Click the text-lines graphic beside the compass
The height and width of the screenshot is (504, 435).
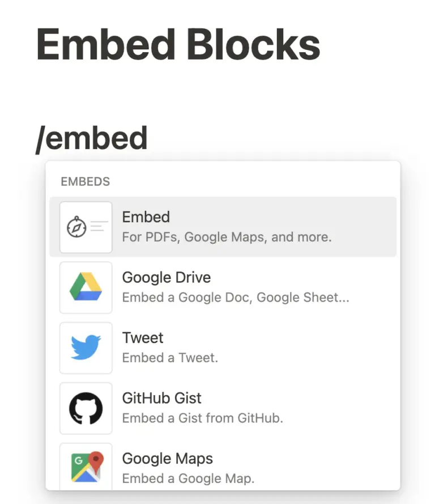click(x=99, y=227)
